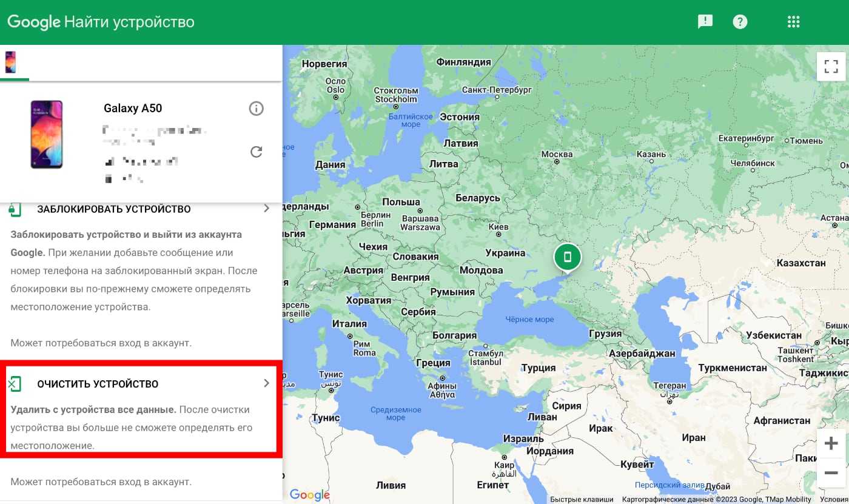This screenshot has width=849, height=504.
Task: Refresh the Galaxy A50 device location
Action: pos(257,152)
